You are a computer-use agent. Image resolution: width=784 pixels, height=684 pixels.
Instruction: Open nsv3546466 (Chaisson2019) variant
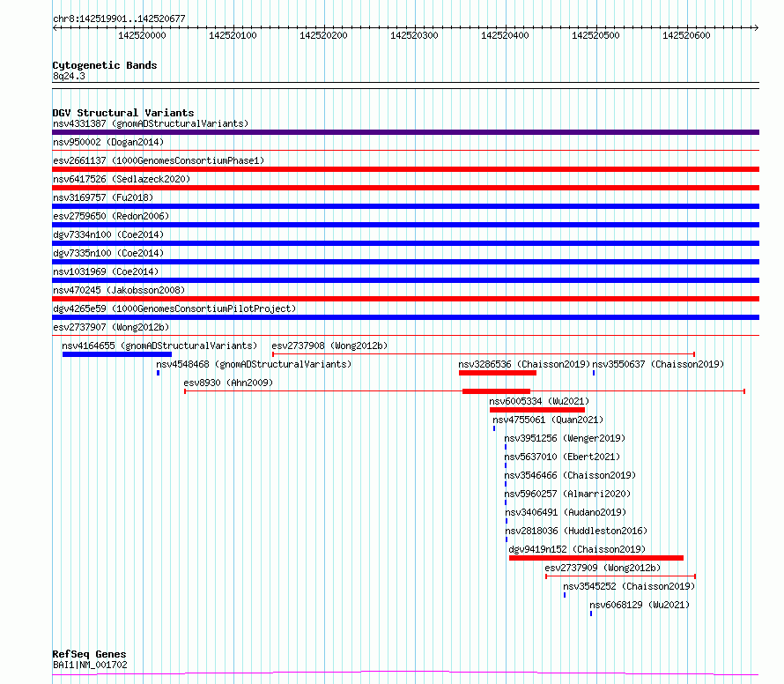570,475
